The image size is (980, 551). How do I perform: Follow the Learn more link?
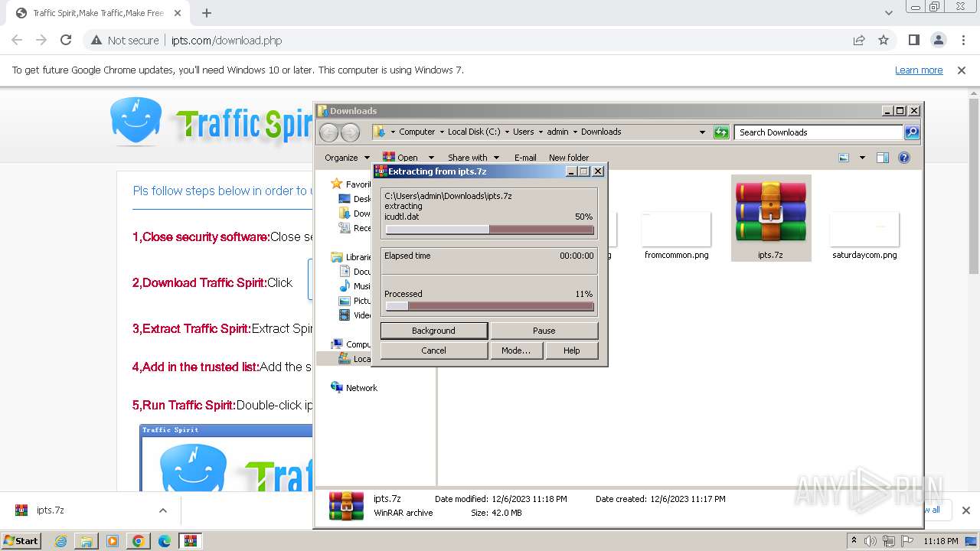tap(919, 70)
